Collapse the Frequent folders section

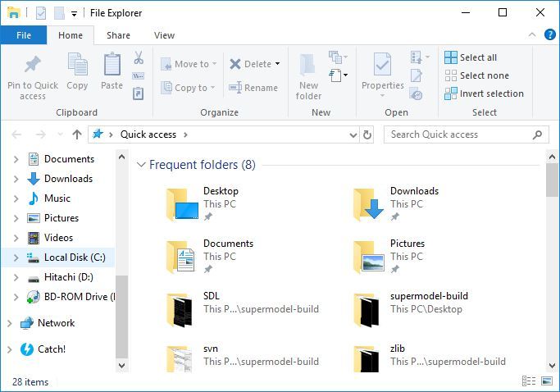click(141, 165)
